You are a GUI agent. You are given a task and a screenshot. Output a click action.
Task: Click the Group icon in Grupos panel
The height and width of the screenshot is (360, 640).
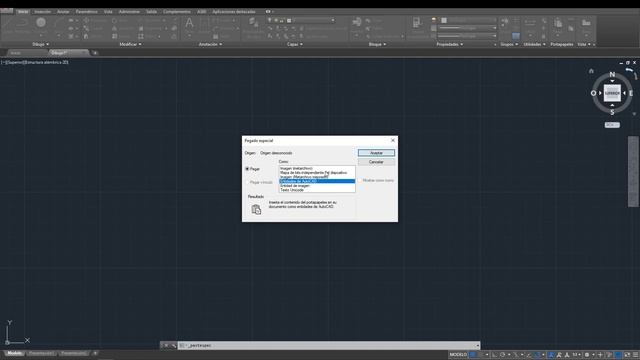[x=504, y=21]
